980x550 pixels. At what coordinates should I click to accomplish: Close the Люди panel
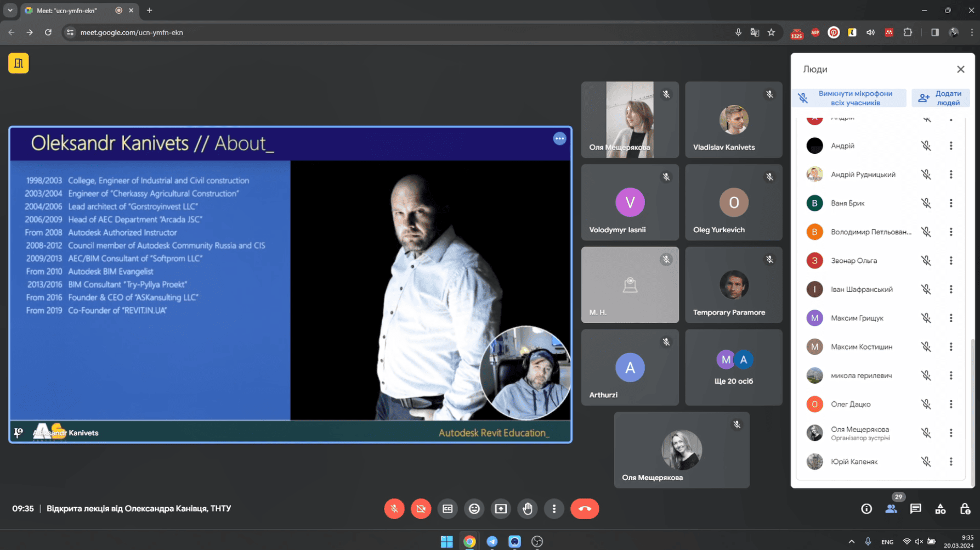pyautogui.click(x=960, y=69)
